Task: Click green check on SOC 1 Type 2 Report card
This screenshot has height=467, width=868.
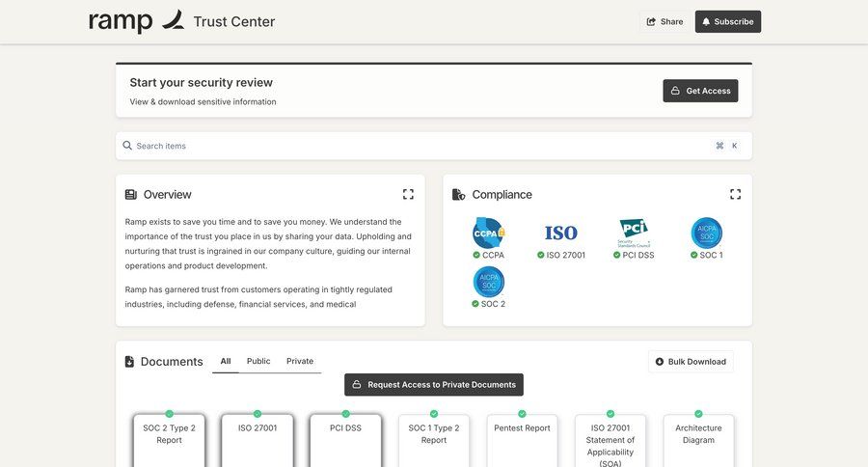Action: click(434, 414)
